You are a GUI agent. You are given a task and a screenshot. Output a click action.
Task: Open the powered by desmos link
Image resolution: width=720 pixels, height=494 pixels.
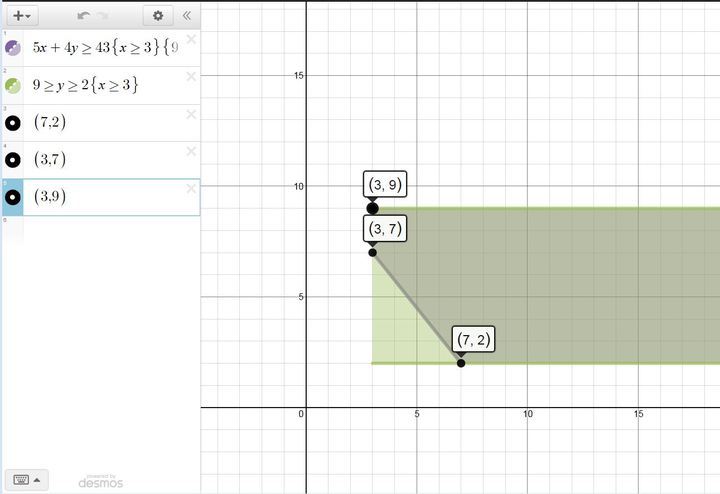point(101,481)
